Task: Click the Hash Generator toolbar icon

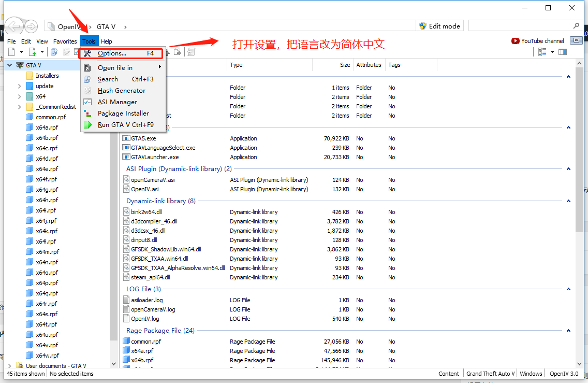Action: pyautogui.click(x=66, y=52)
